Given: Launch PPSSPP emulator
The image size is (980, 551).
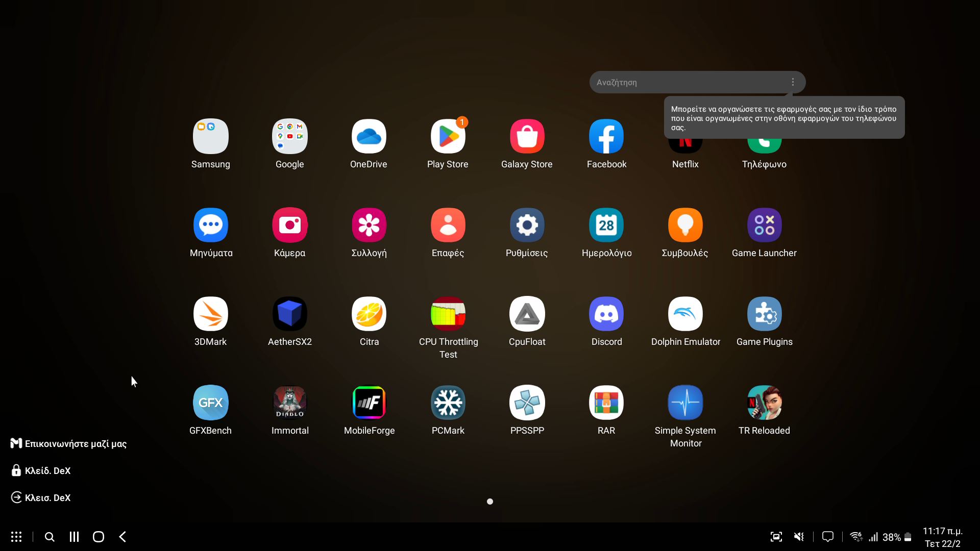Looking at the screenshot, I should pyautogui.click(x=527, y=403).
